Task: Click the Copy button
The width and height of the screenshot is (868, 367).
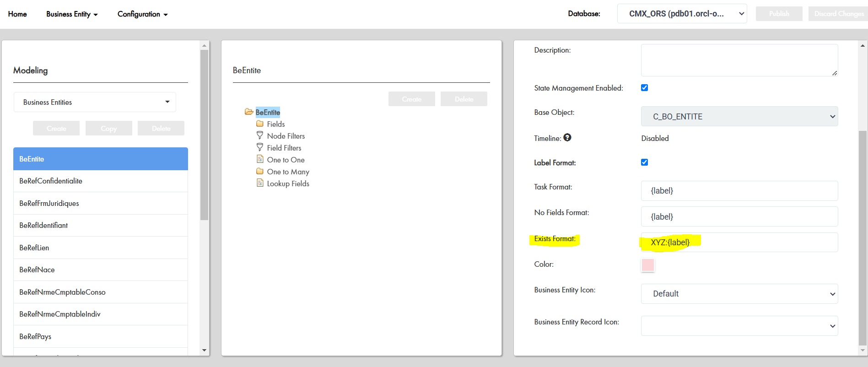Action: [109, 128]
